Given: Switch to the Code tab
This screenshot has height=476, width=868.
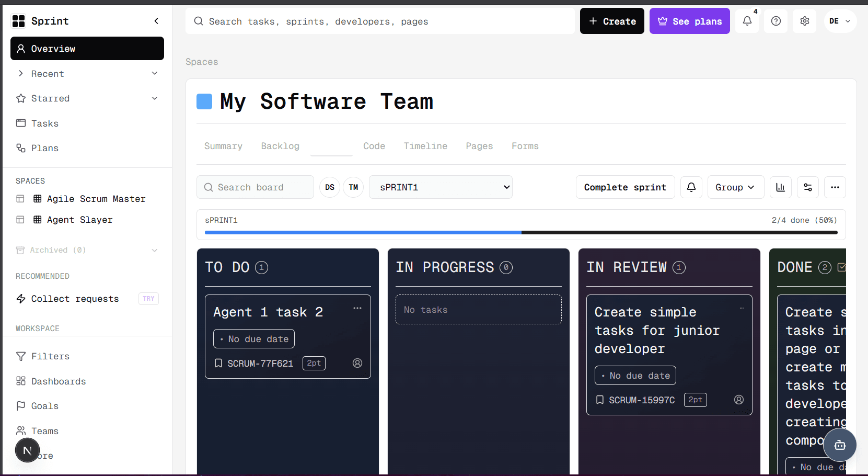Looking at the screenshot, I should coord(374,146).
